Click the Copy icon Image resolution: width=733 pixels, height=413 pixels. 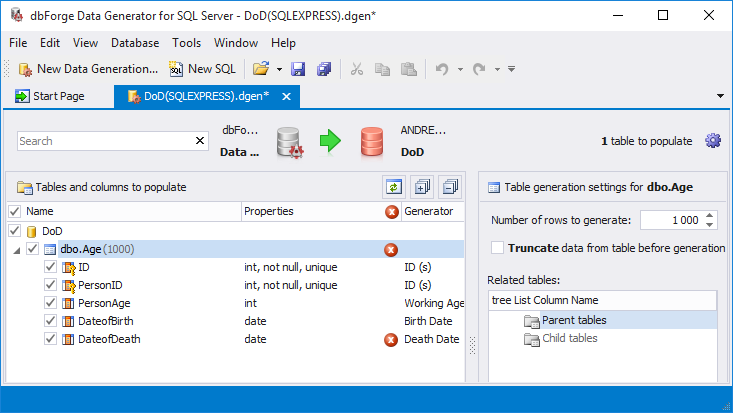382,69
